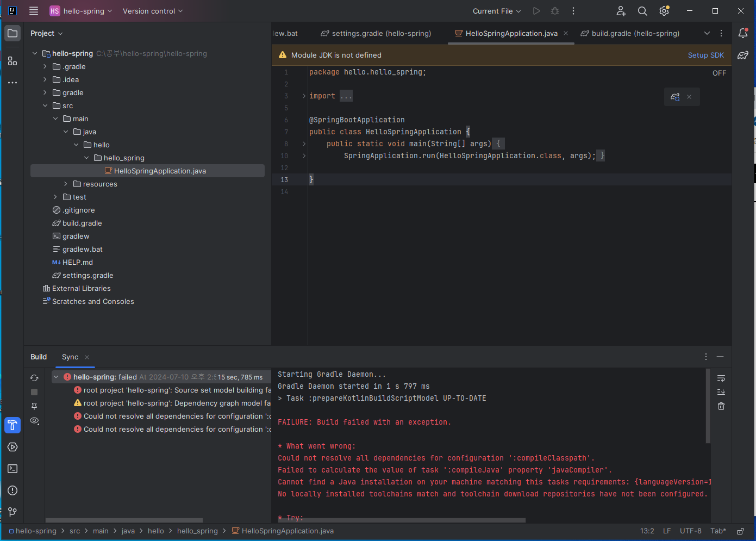Click the UTF-8 encoding widget
Viewport: 756px width, 541px height.
pyautogui.click(x=691, y=531)
